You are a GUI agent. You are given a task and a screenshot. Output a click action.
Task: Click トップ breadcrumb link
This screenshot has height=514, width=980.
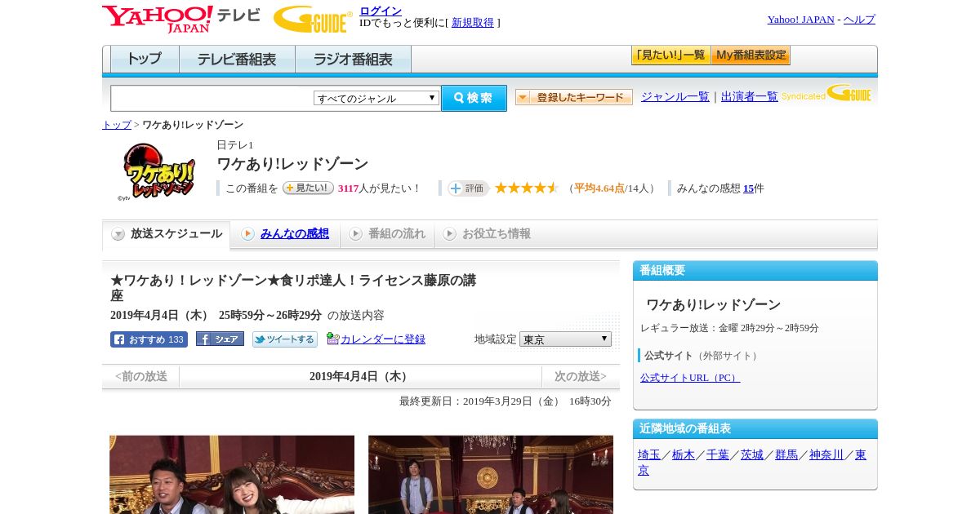coord(117,125)
